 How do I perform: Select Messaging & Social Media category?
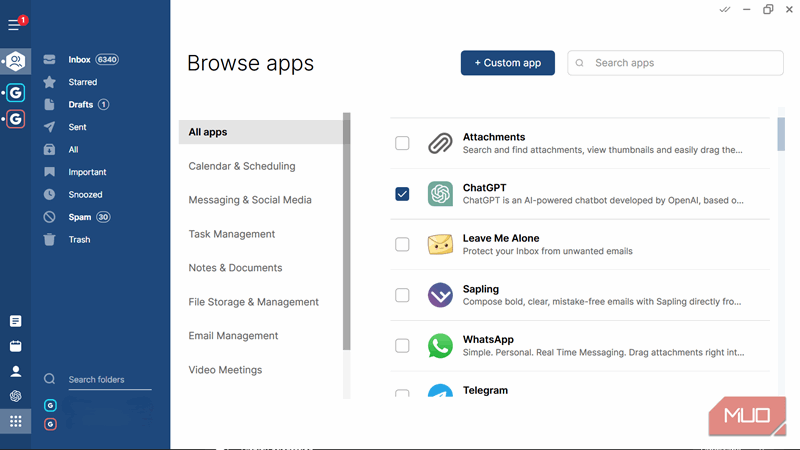coord(250,200)
